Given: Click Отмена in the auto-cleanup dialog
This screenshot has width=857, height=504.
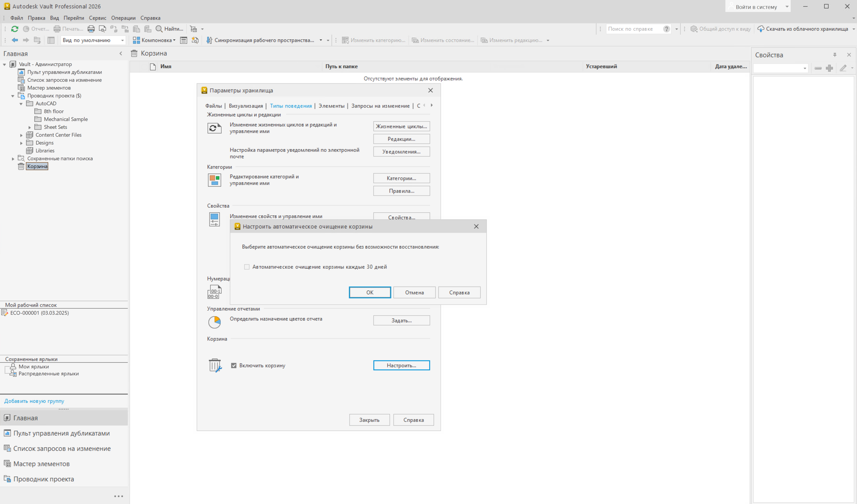Looking at the screenshot, I should tap(414, 292).
